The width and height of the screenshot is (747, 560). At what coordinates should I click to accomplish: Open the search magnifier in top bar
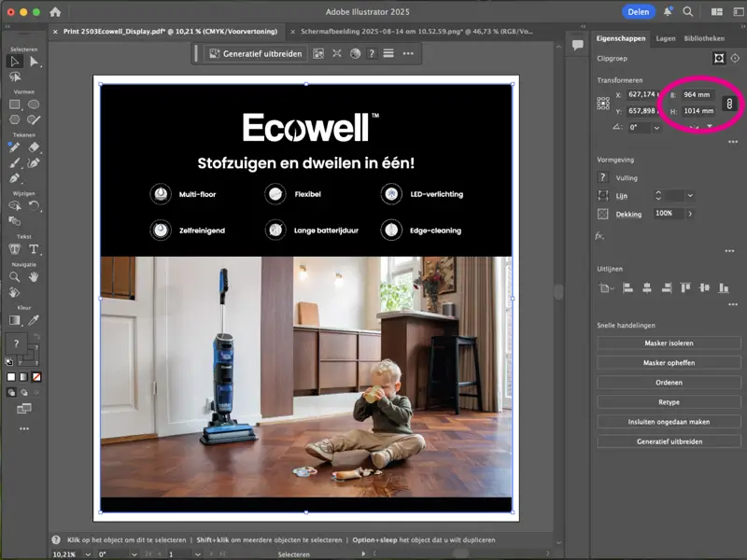[687, 12]
